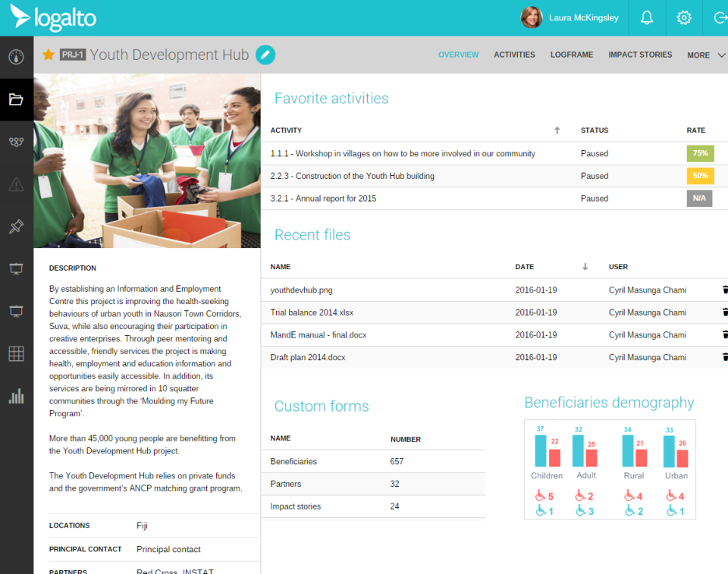Viewport: 728px width, 574px height.
Task: Switch to the ACTIVITIES tab
Action: [514, 55]
